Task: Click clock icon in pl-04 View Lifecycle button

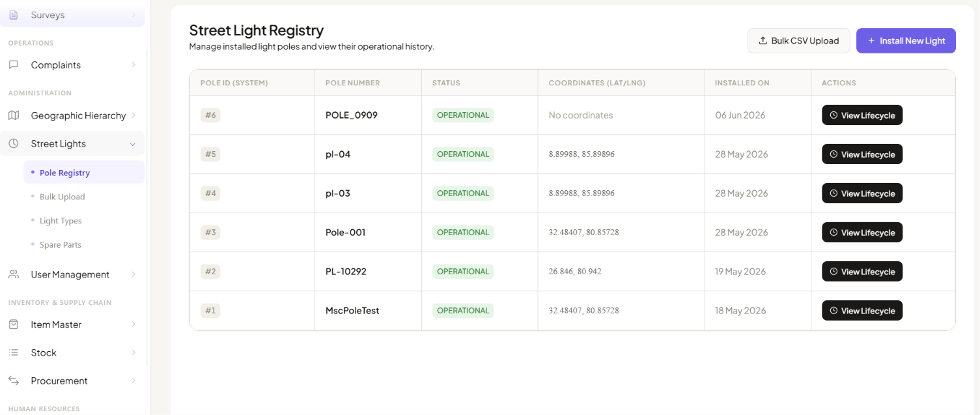Action: point(833,154)
